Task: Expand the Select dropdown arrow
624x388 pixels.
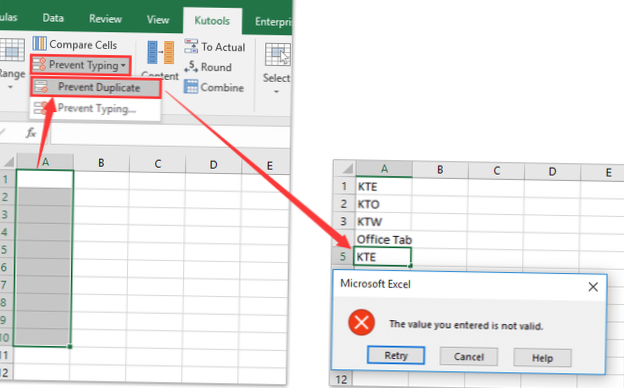Action: (x=276, y=92)
